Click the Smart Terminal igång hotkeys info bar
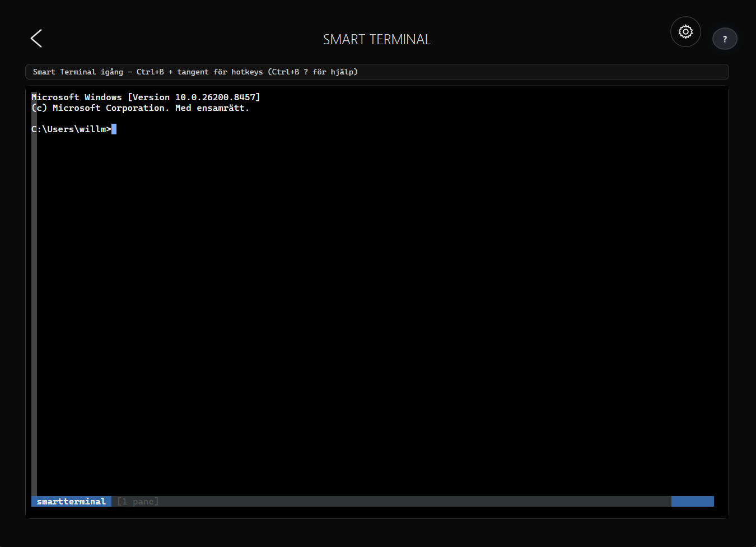Image resolution: width=756 pixels, height=547 pixels. pos(377,72)
